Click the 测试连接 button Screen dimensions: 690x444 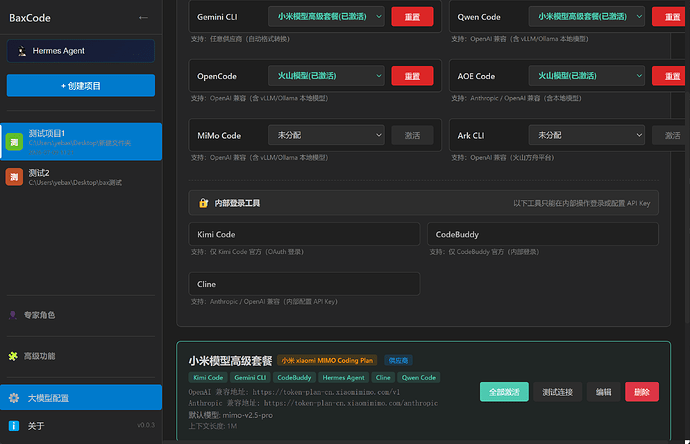tap(558, 392)
